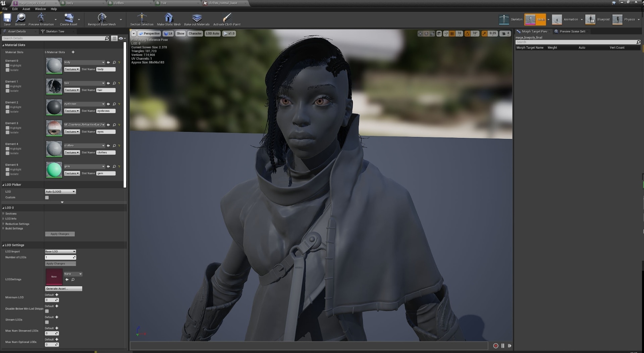Toggle the Custom LOD checkbox
Screen dimensions: 644x353
click(47, 198)
